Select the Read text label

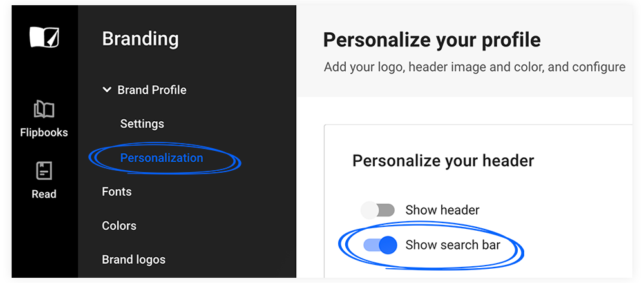[x=44, y=194]
